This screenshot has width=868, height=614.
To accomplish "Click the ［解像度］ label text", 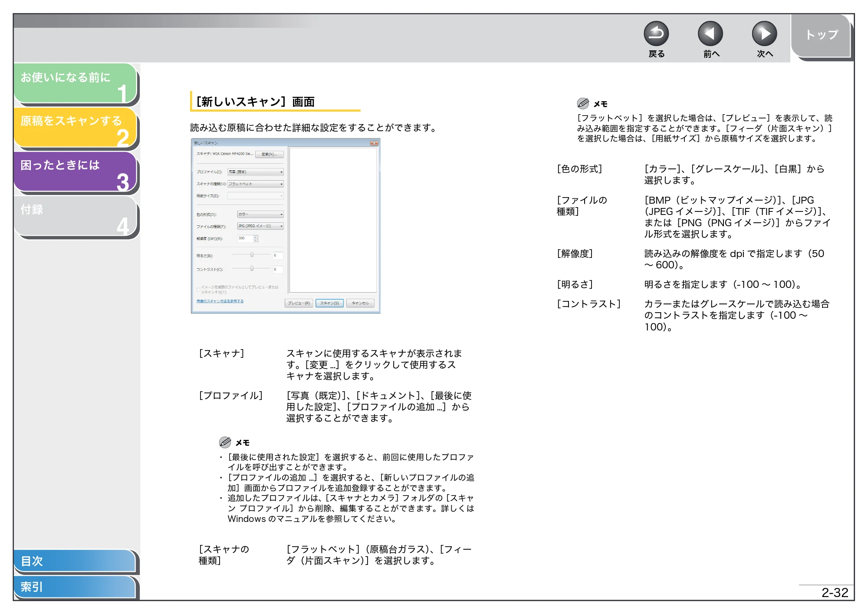I will 575,254.
